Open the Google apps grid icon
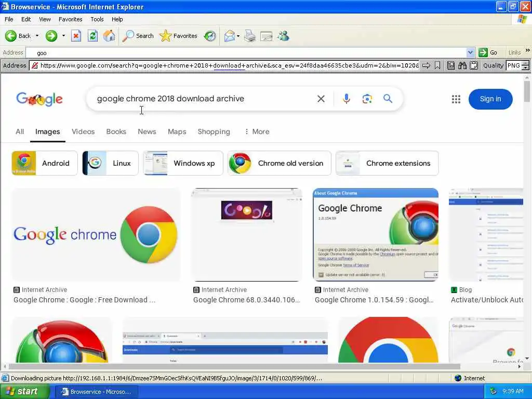 (456, 99)
